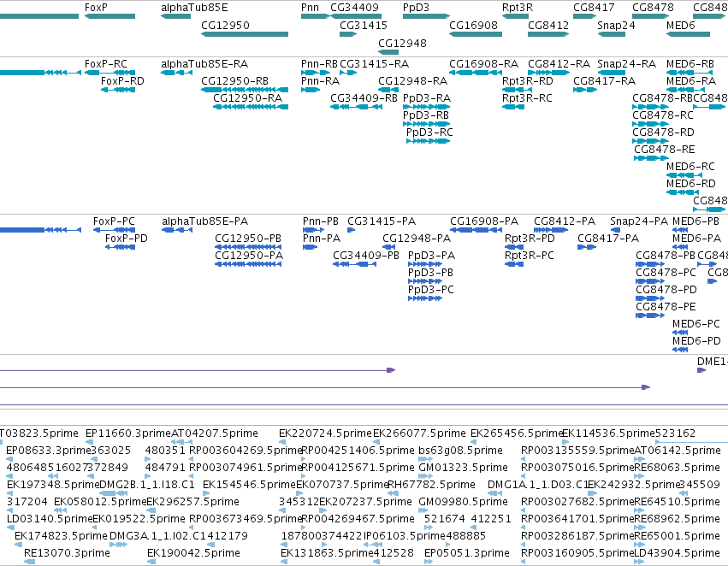Click the FoxP-PD protein label
728x566 pixels.
pos(126,238)
